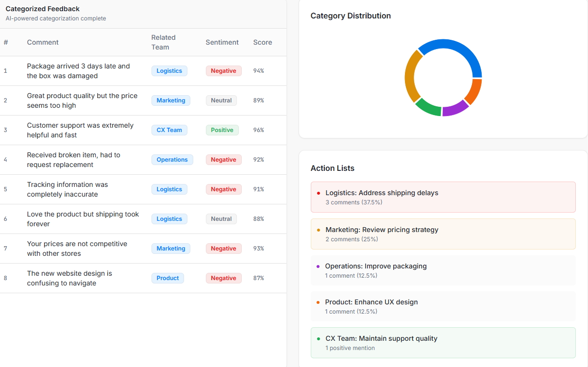Expand the Marketing pricing strategy action card
Screen dimensions: 588x367
443,234
